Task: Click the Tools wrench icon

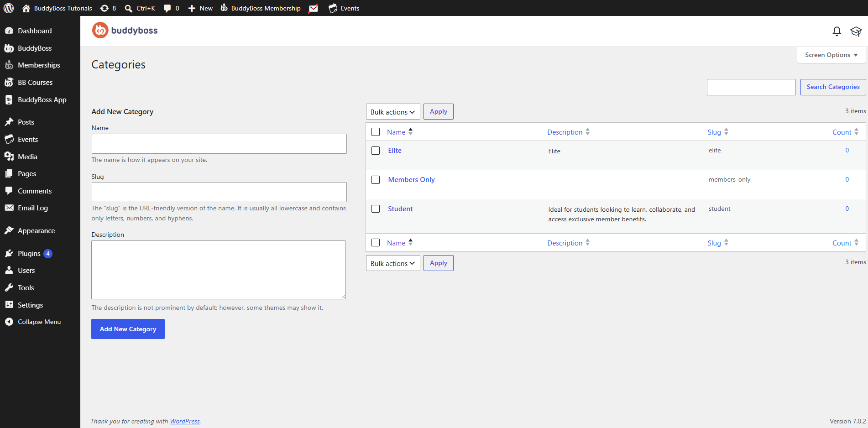Action: pos(9,287)
